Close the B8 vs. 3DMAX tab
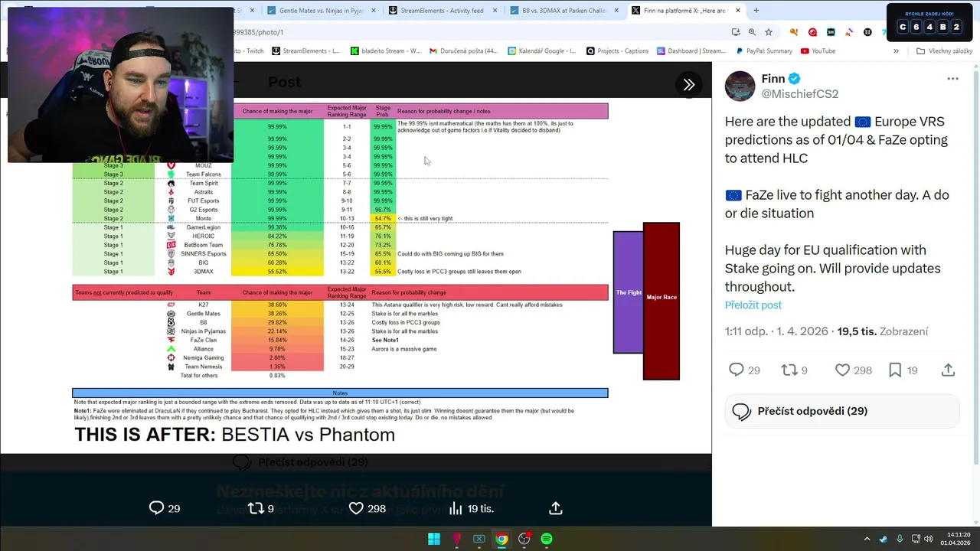Image resolution: width=980 pixels, height=551 pixels. click(616, 11)
